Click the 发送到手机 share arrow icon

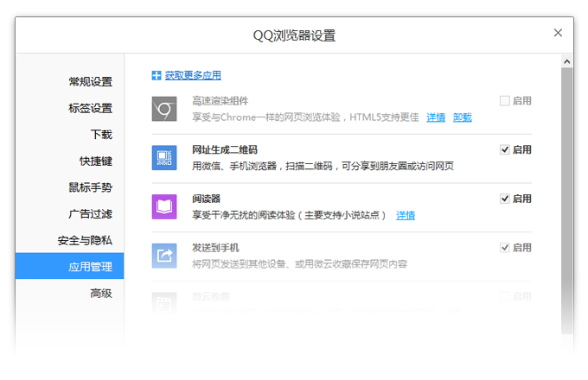(x=164, y=256)
